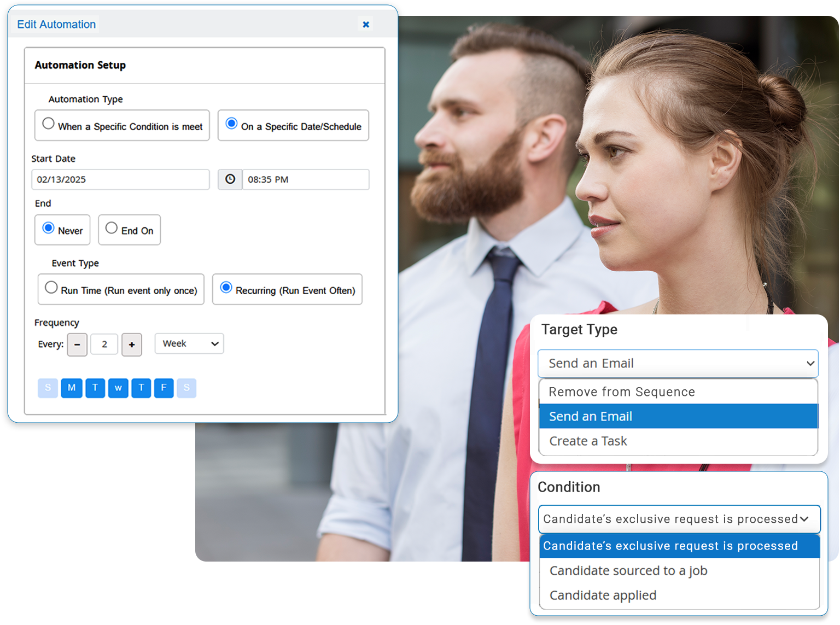Open the Target Type dropdown
The height and width of the screenshot is (625, 840).
(x=678, y=363)
